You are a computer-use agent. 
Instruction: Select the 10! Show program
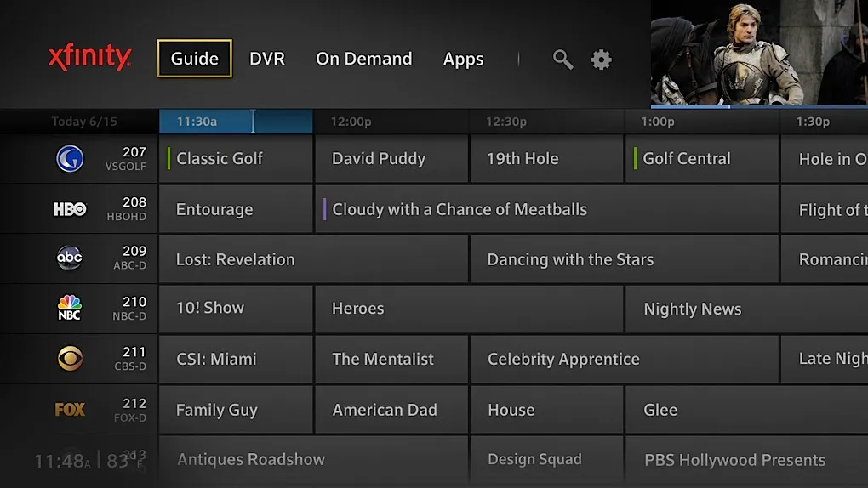236,309
